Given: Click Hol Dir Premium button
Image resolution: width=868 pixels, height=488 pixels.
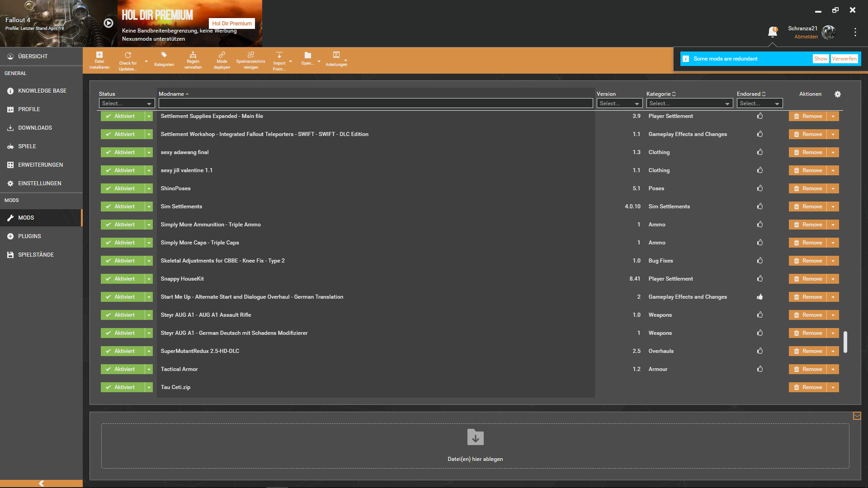Looking at the screenshot, I should coord(232,23).
